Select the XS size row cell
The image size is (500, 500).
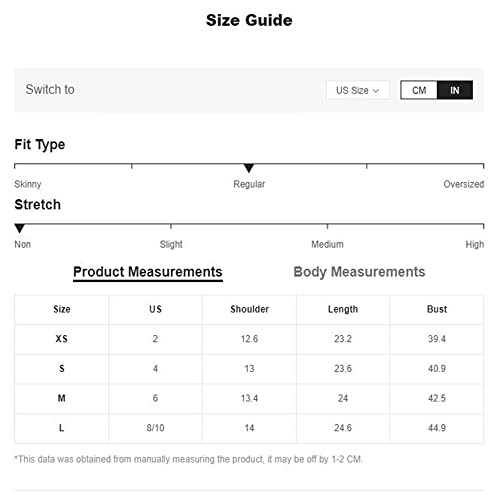(62, 339)
